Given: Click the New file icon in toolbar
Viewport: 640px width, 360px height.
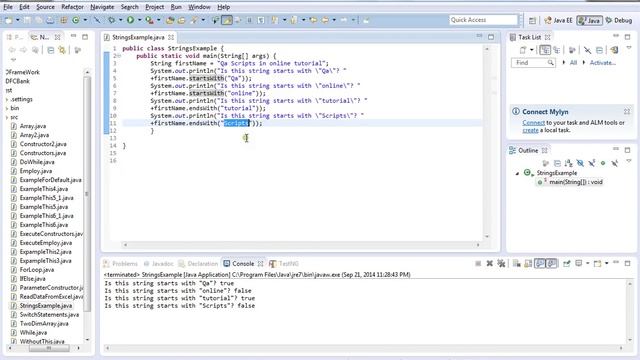Looking at the screenshot, I should click(8, 20).
